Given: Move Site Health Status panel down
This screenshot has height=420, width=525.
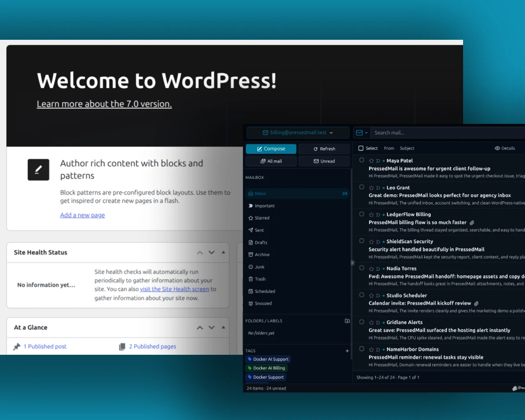Looking at the screenshot, I should click(x=212, y=253).
